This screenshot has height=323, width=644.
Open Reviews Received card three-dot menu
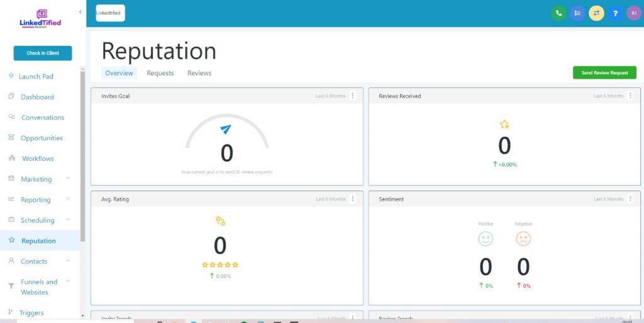coord(630,96)
